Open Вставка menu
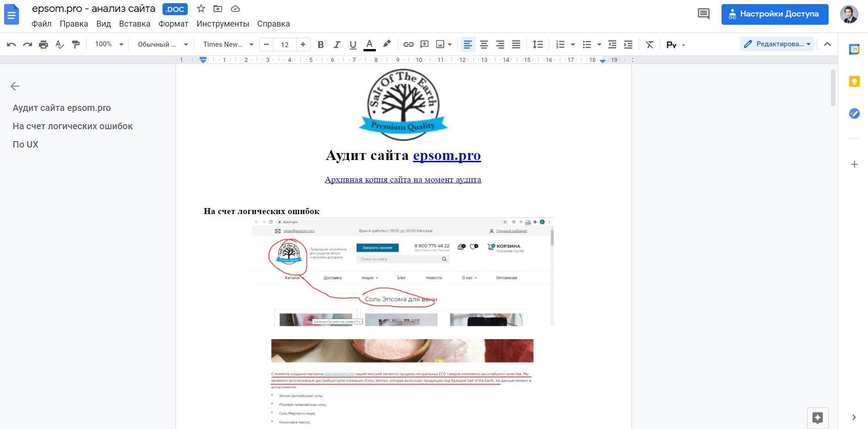 click(x=135, y=24)
